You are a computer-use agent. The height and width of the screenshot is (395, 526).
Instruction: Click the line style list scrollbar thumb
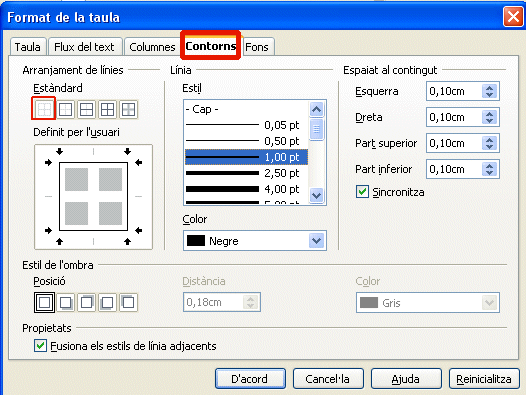[x=317, y=129]
